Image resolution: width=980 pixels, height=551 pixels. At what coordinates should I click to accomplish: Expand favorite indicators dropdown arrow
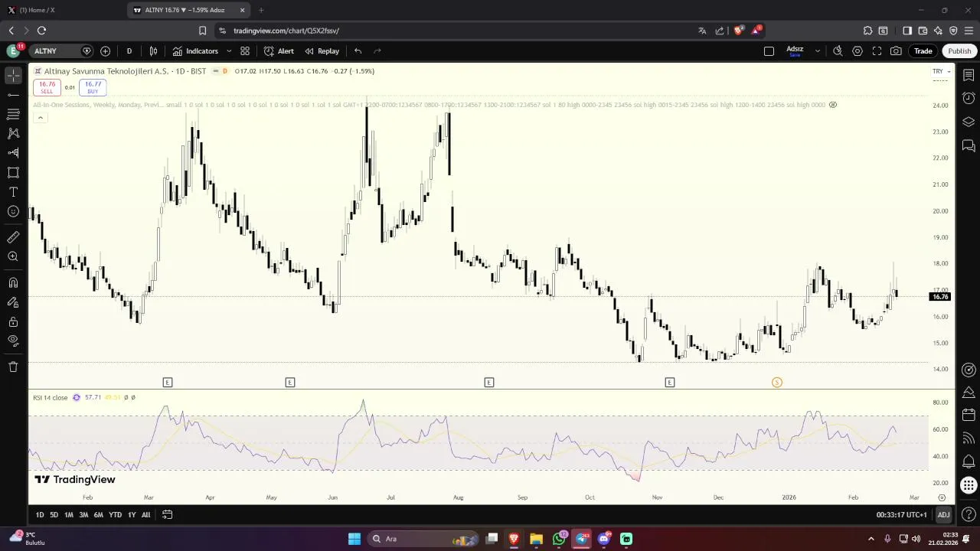point(228,51)
